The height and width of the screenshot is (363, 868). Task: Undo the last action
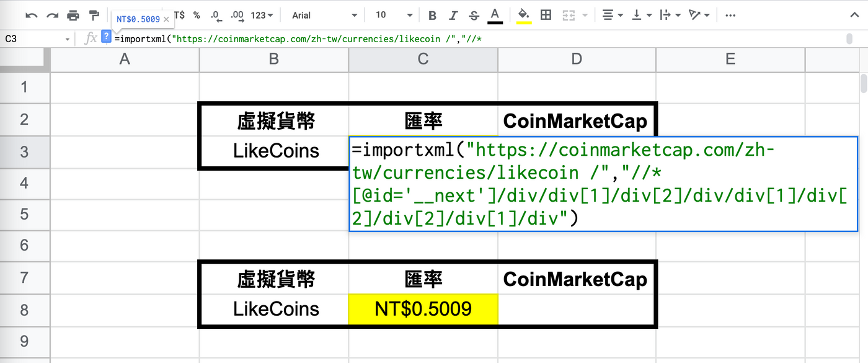coord(31,15)
